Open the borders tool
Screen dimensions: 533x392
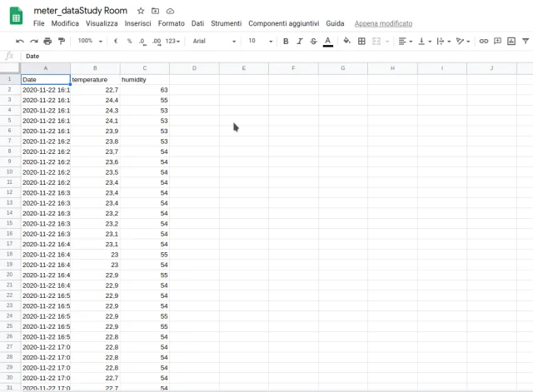[x=361, y=41]
